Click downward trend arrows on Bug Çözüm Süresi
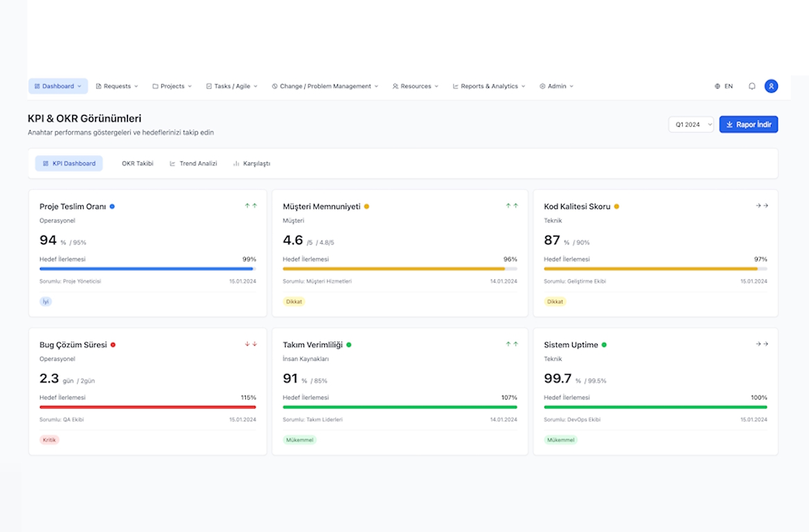 (x=251, y=344)
